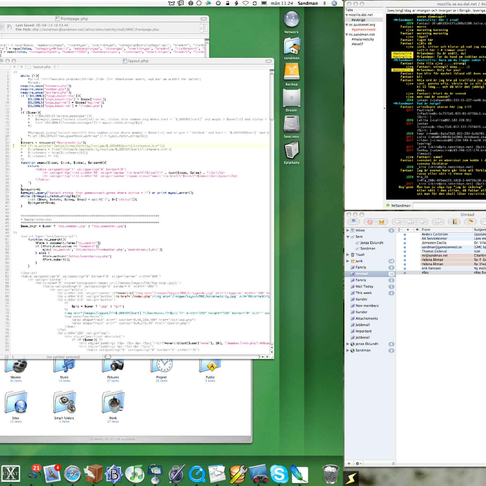Click the IRC message input field
The width and height of the screenshot is (486, 486).
click(449, 205)
